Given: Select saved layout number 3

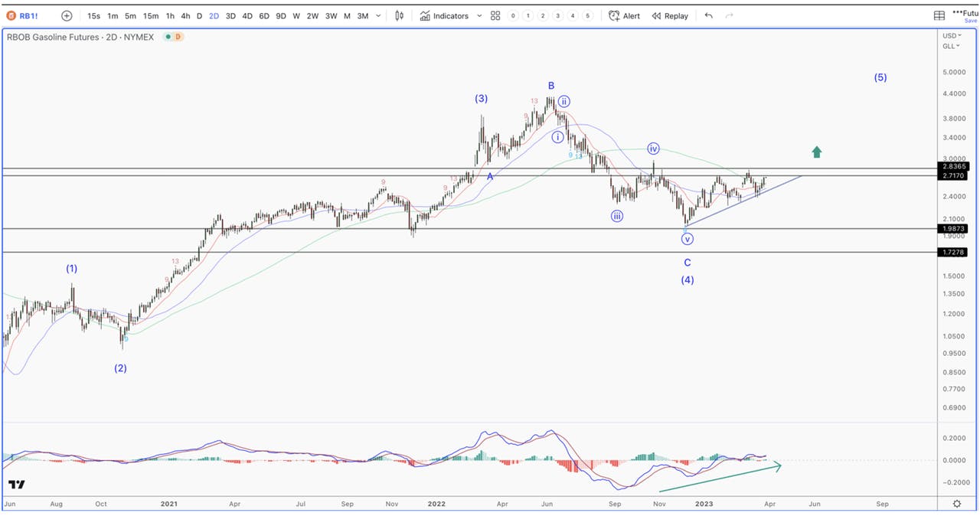Looking at the screenshot, I should point(557,15).
